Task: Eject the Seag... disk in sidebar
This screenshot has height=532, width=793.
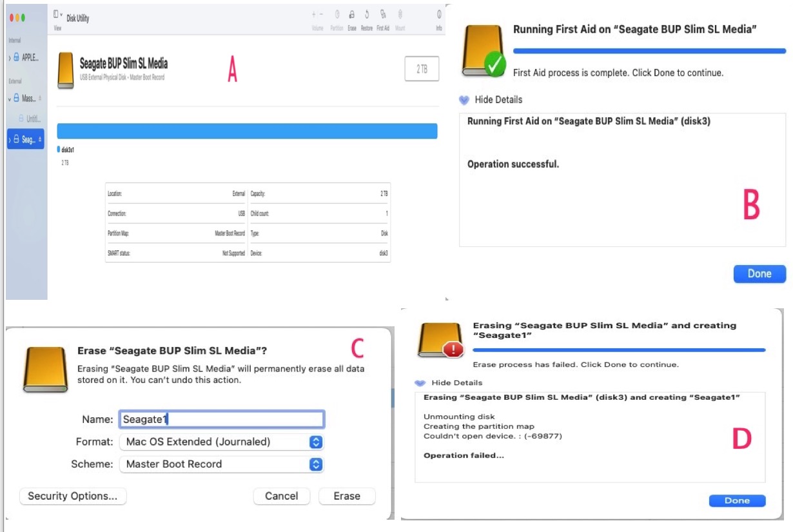Action: [40, 139]
